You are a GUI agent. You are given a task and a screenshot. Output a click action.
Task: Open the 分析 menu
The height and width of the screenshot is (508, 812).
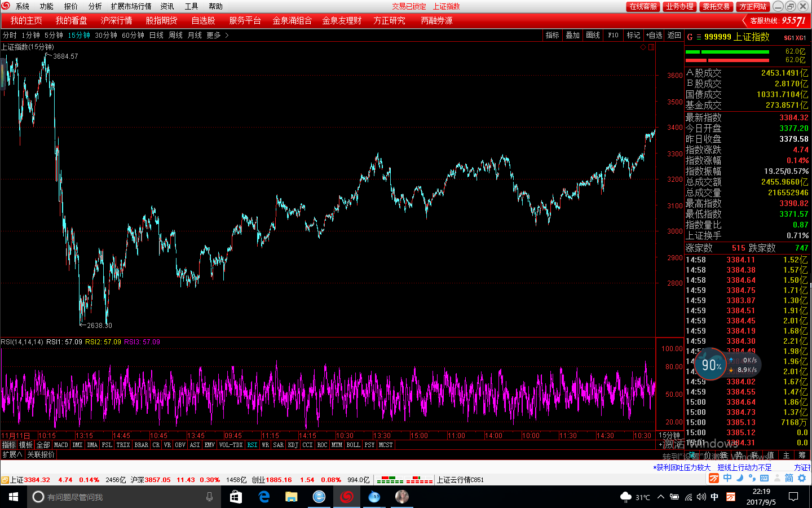pyautogui.click(x=95, y=6)
